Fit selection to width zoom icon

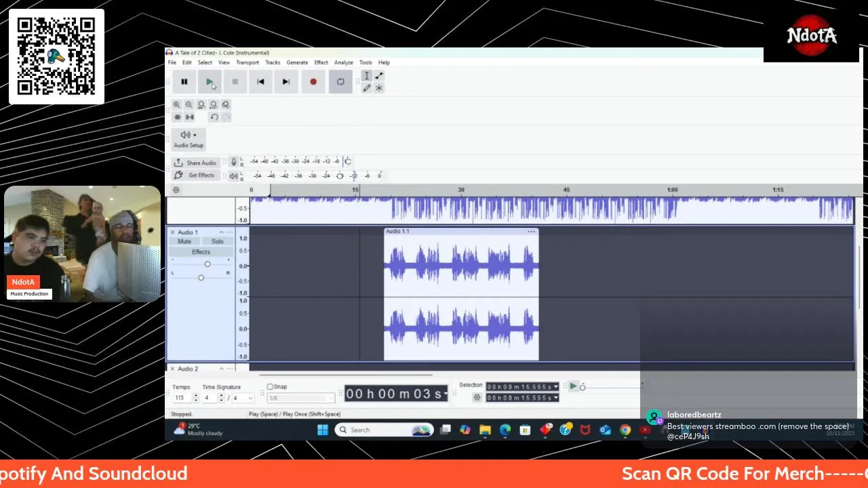201,105
